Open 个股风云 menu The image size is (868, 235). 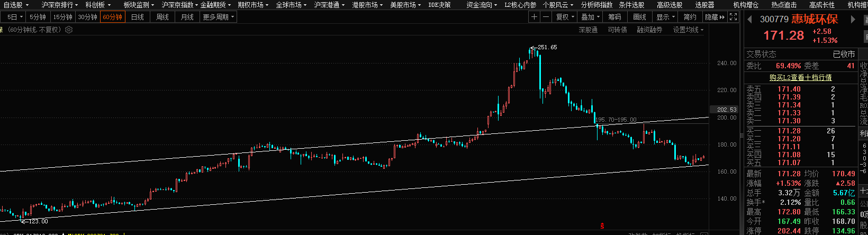point(558,5)
